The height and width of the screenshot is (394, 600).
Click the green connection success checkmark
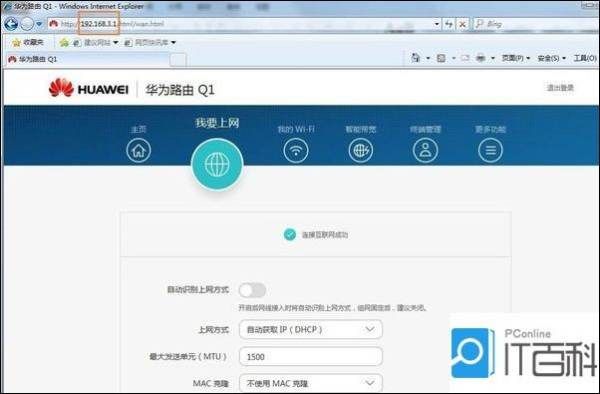click(290, 234)
